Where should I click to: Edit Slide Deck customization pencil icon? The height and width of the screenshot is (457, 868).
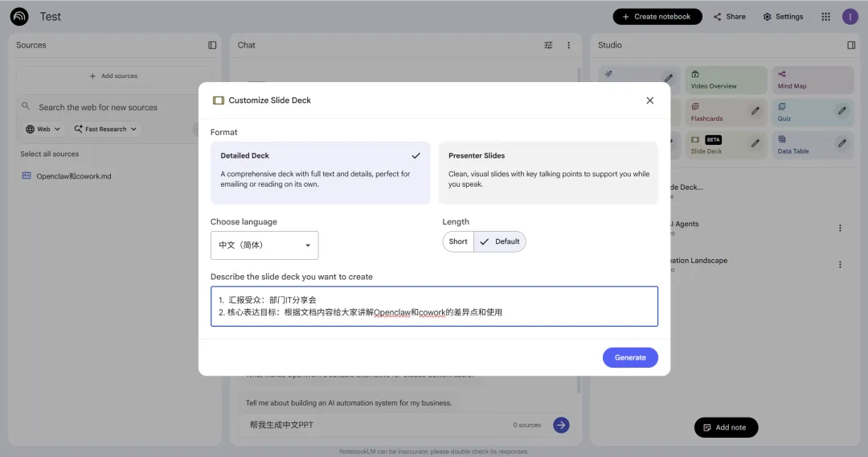click(x=755, y=143)
